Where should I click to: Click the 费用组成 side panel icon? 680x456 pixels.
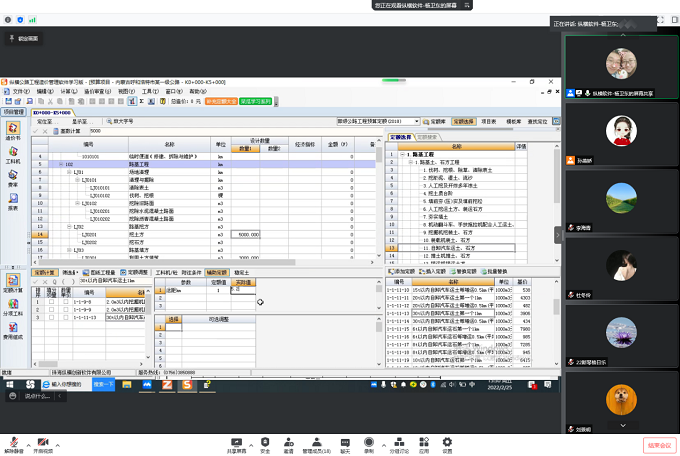pos(13,331)
